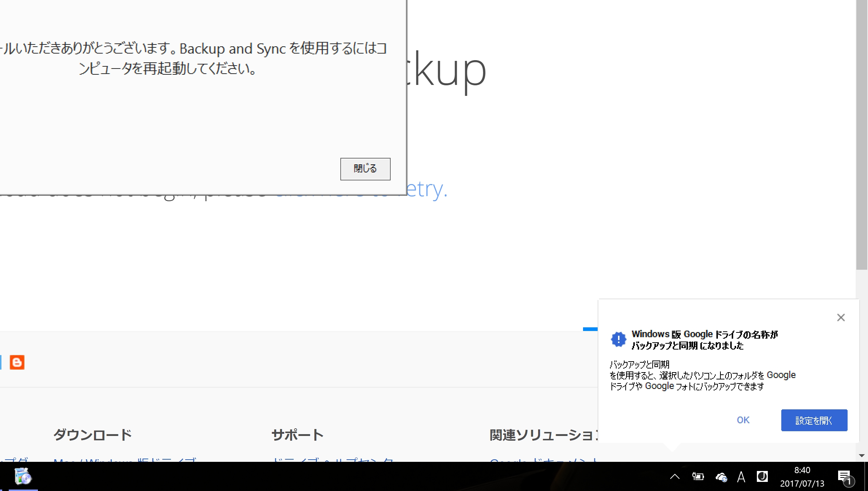Click the Show desktop sliver at taskbar edge
The width and height of the screenshot is (868, 491).
866,476
